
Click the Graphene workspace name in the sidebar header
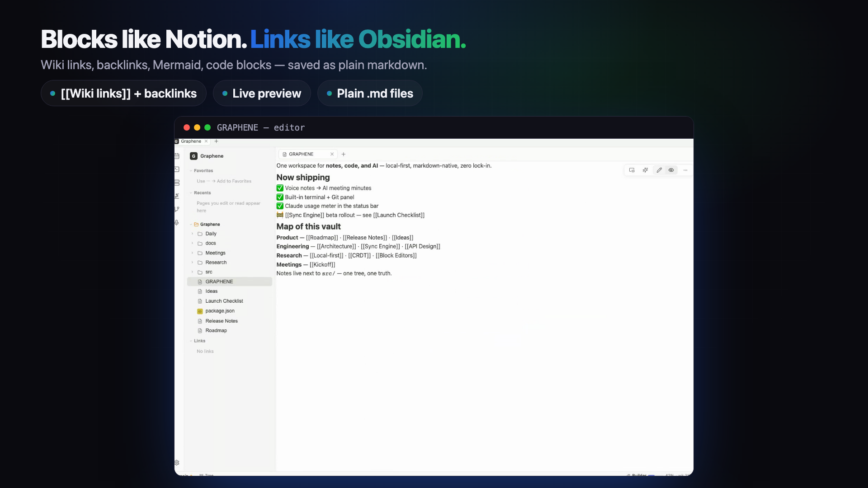click(212, 156)
